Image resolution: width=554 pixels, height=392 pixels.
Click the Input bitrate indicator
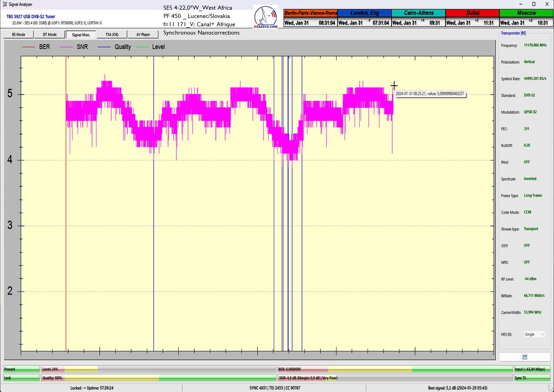[532, 369]
